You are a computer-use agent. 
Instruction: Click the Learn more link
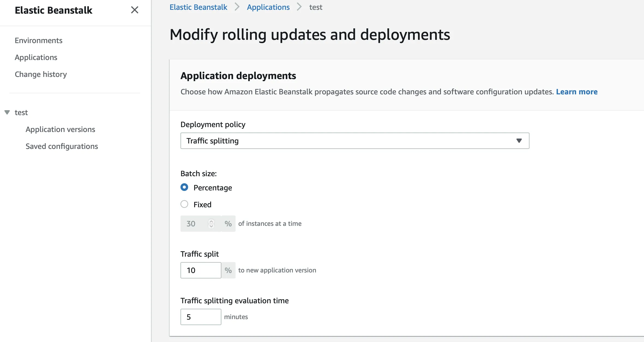[x=577, y=92]
